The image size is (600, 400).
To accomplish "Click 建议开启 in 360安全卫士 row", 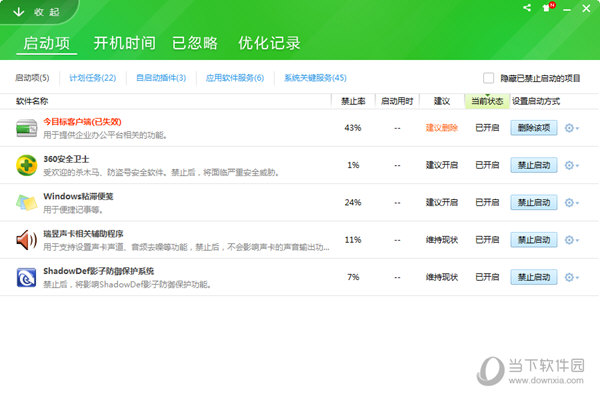I will click(442, 165).
